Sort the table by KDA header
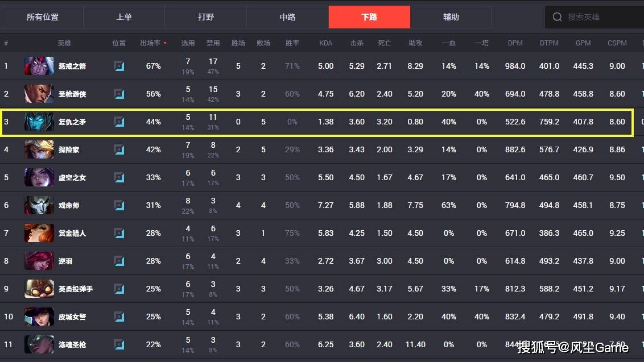This screenshot has height=362, width=644. pyautogui.click(x=325, y=43)
